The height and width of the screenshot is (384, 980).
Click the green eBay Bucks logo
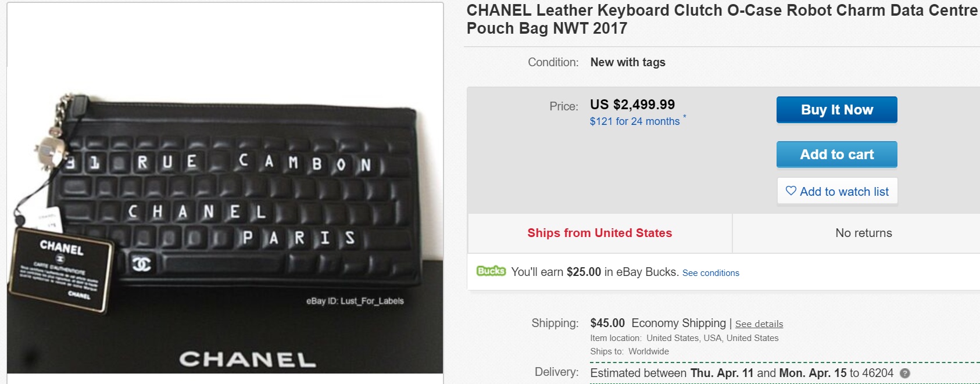[491, 271]
